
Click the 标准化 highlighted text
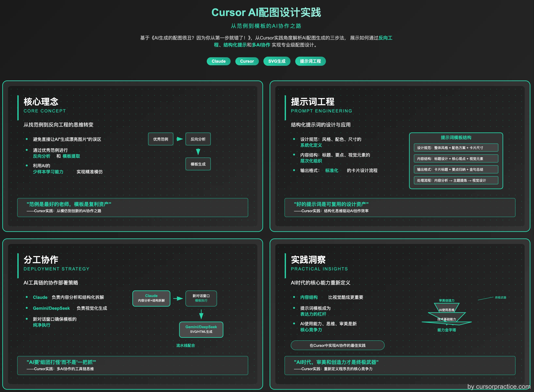click(x=332, y=170)
